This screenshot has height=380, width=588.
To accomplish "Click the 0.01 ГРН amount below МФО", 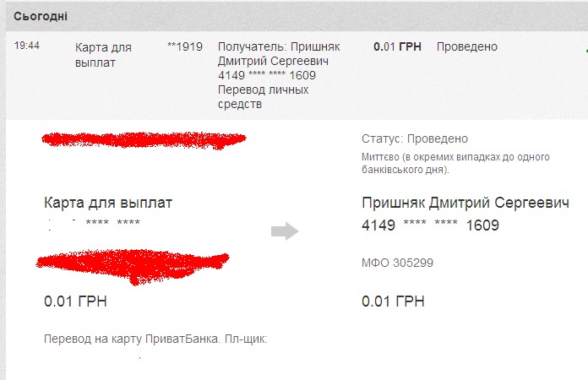I will 393,301.
